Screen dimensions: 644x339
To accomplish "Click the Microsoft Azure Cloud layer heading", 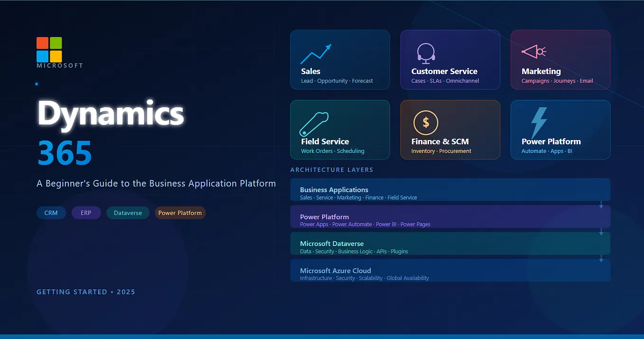I will click(x=336, y=271).
